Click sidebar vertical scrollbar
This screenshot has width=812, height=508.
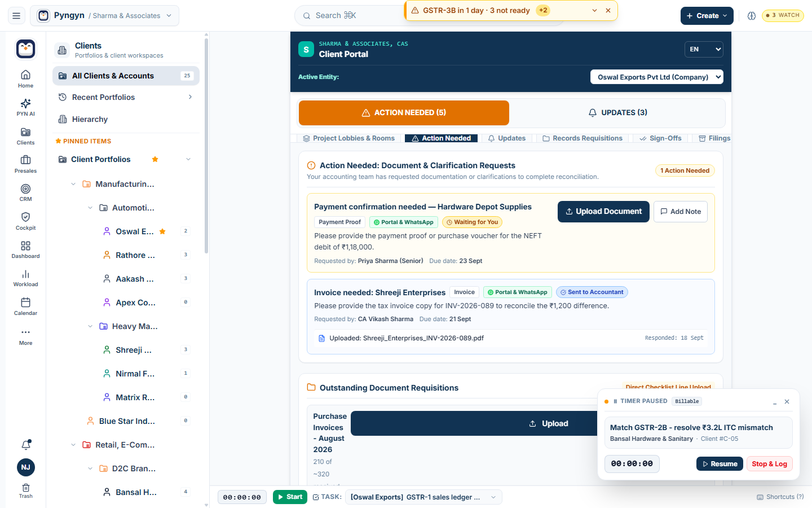[x=206, y=147]
